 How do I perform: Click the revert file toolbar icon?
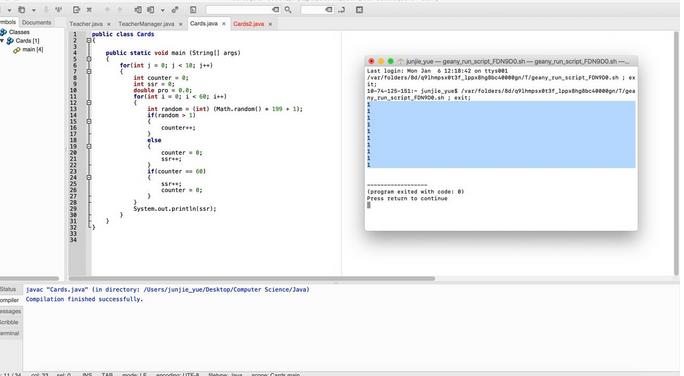(76, 10)
